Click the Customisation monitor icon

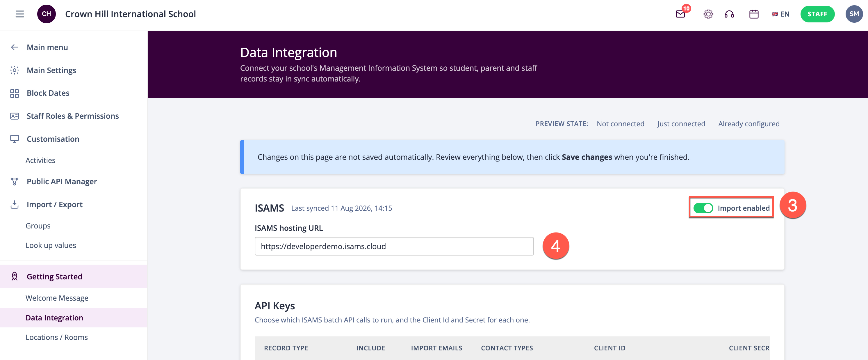(x=14, y=139)
